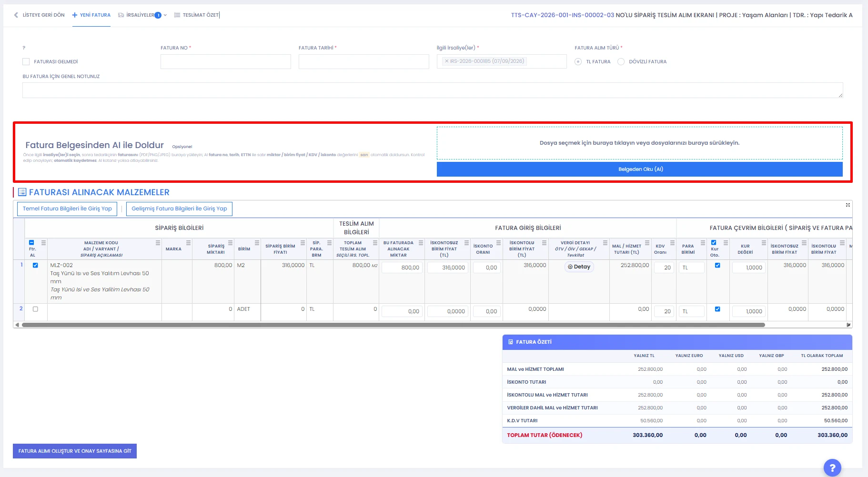Click the Belgeden Oku (AI) button
This screenshot has width=868, height=477.
pos(640,169)
